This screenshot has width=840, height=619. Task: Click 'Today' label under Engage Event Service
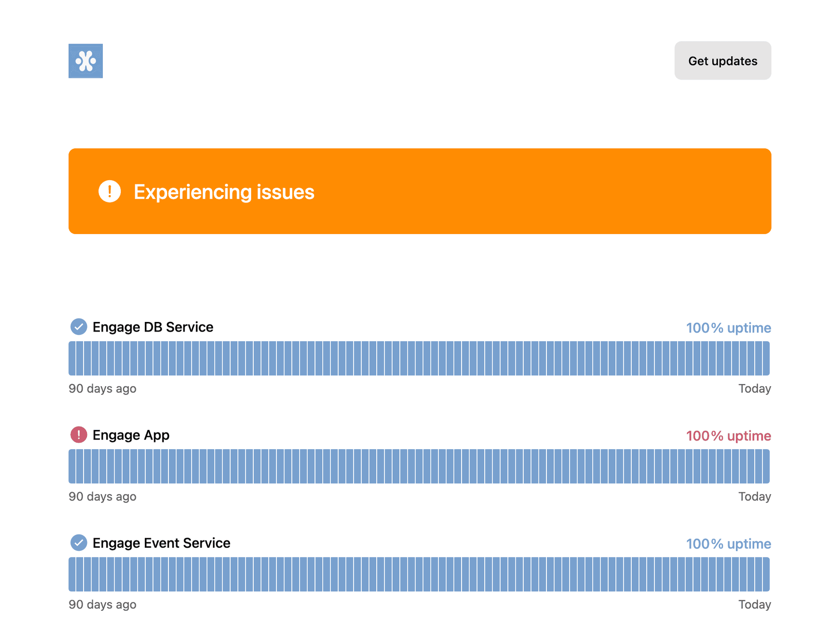(x=755, y=605)
